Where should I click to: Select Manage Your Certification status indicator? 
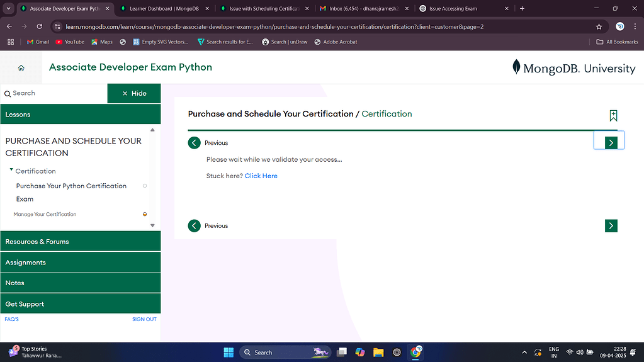click(x=145, y=215)
